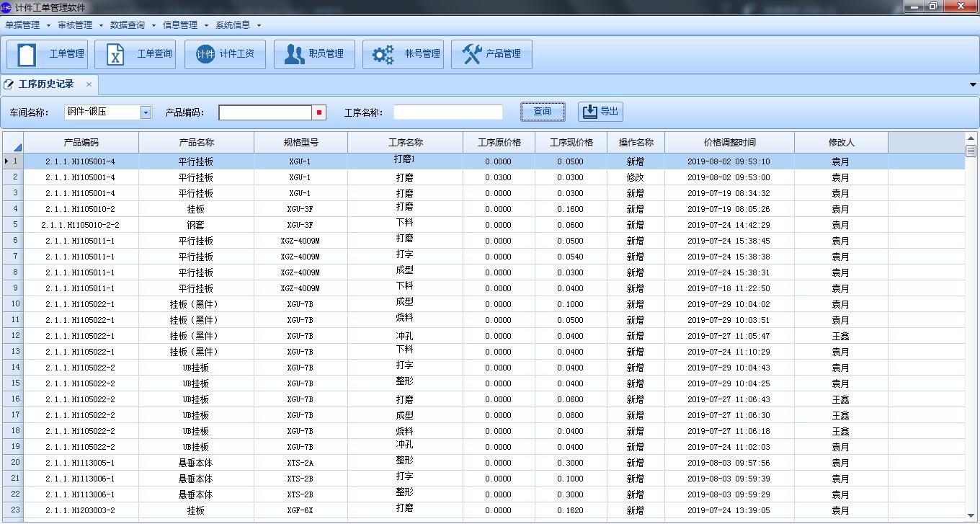Image resolution: width=980 pixels, height=524 pixels.
Task: Click red clear button beside 产品编码
Action: (x=319, y=112)
